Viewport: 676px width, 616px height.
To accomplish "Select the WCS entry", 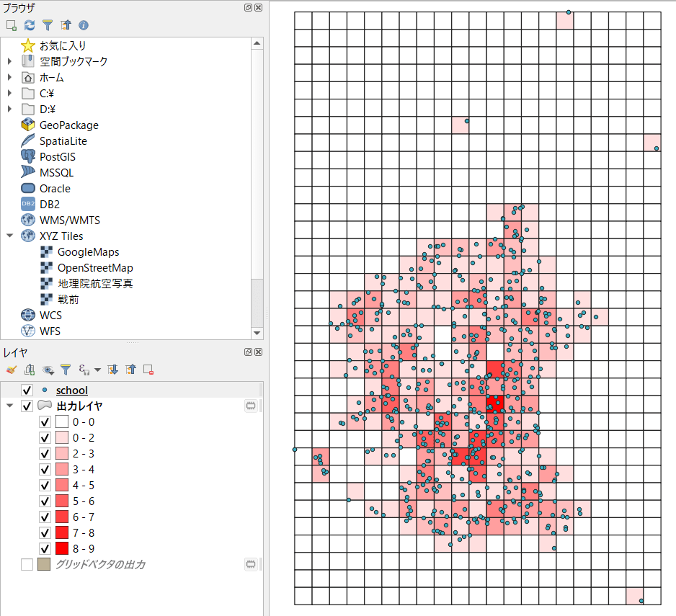I will [x=50, y=315].
